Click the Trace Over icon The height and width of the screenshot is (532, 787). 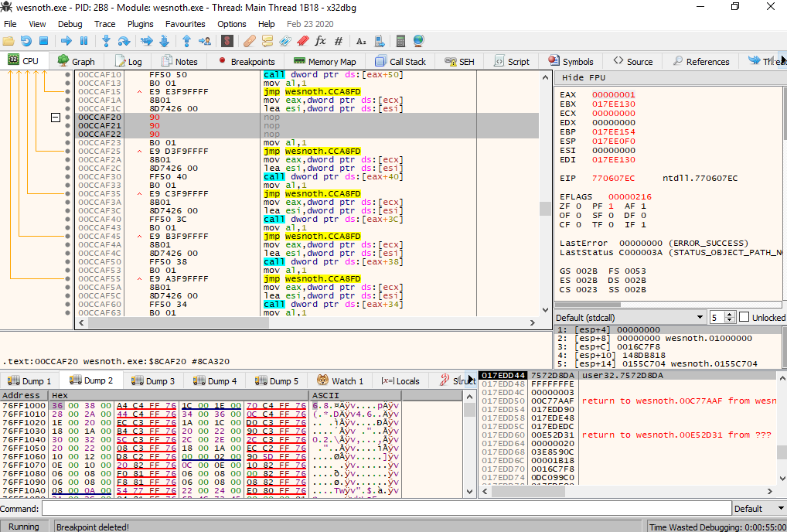pyautogui.click(x=164, y=41)
